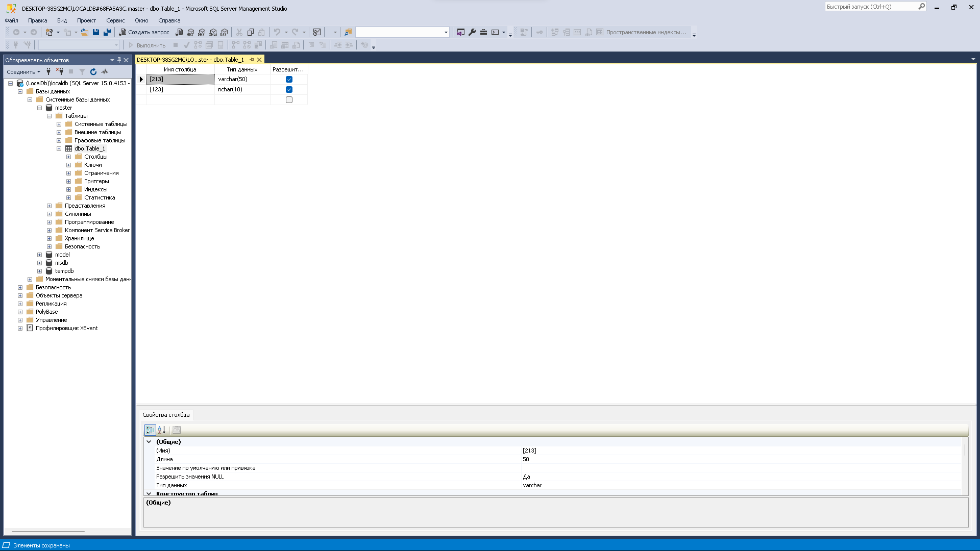Select the tempdb database tree item

click(64, 271)
